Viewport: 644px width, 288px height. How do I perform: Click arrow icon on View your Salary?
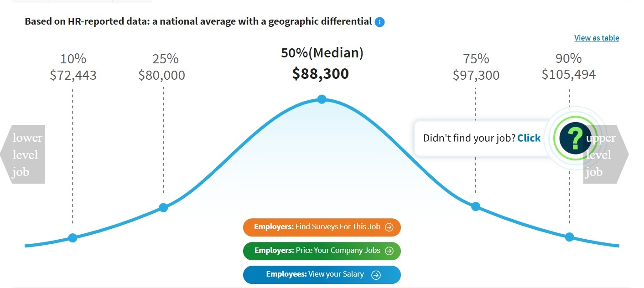[x=376, y=275]
